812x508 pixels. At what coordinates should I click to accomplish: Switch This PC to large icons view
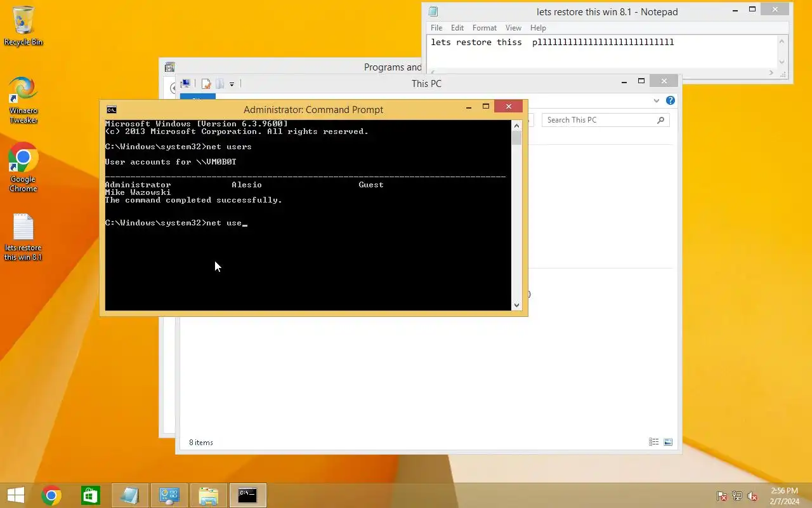[667, 442]
